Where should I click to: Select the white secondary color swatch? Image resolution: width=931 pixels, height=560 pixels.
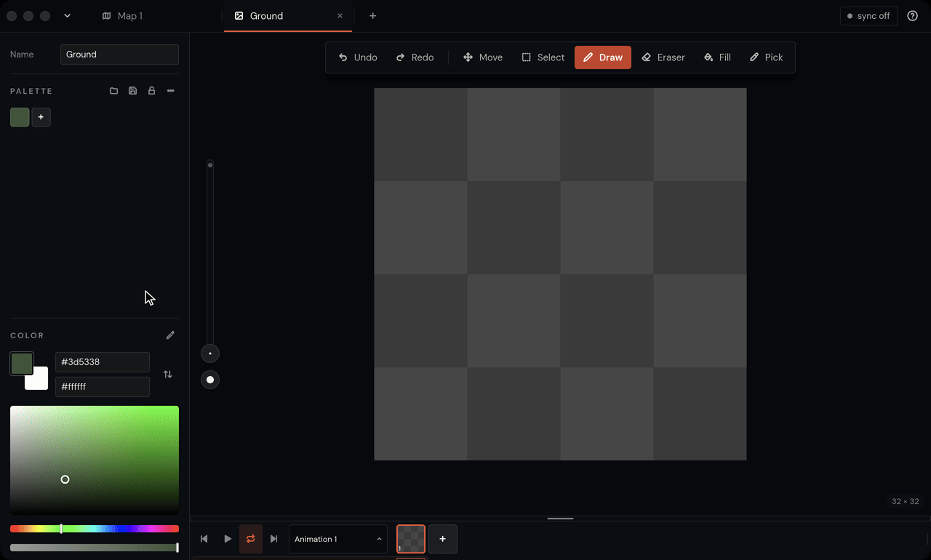click(39, 380)
